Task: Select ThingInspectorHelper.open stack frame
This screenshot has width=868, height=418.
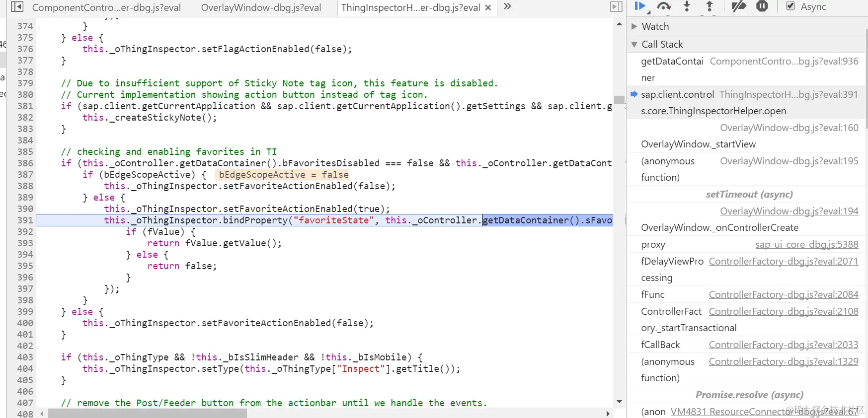Action: point(745,103)
